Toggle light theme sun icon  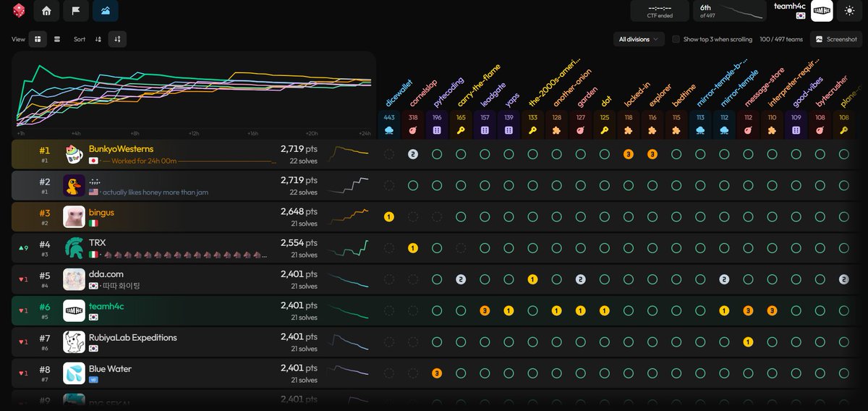[850, 11]
